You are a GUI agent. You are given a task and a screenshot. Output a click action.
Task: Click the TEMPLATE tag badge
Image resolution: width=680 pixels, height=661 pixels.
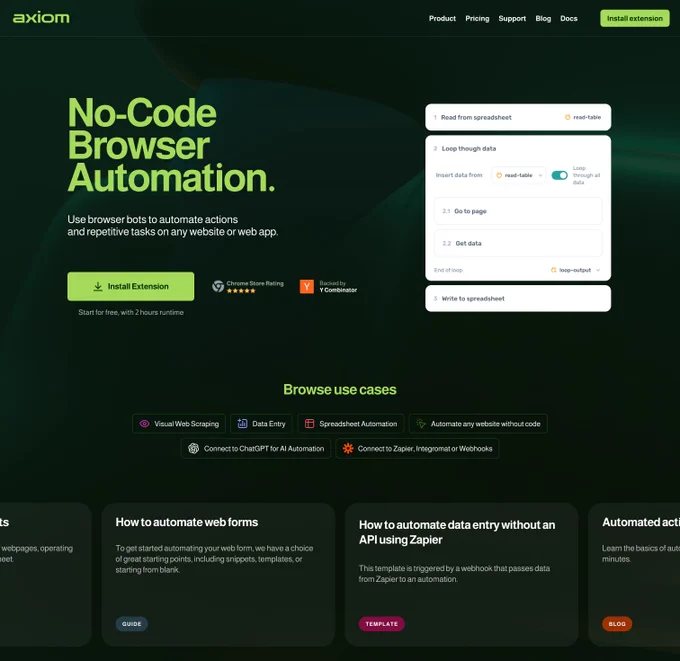coord(381,624)
